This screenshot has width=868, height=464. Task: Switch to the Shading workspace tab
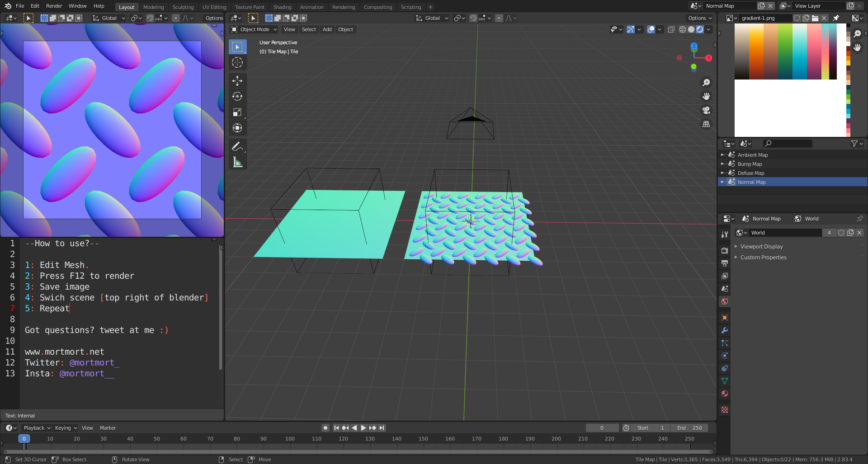(282, 7)
